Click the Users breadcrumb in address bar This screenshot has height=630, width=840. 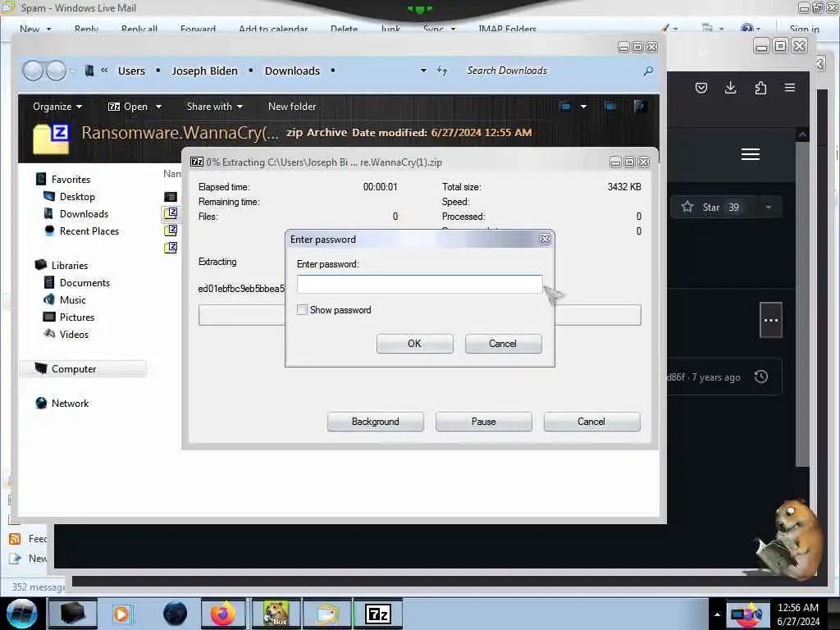(x=131, y=71)
